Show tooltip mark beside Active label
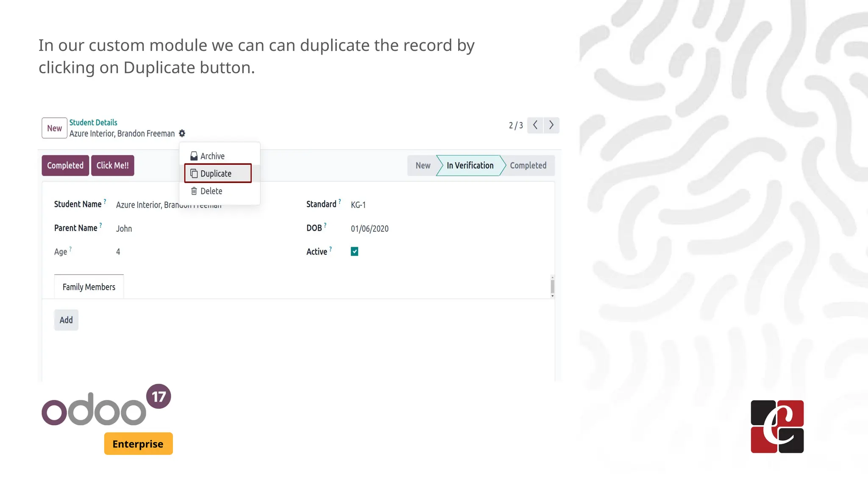Viewport: 868px width, 488px height. point(331,249)
